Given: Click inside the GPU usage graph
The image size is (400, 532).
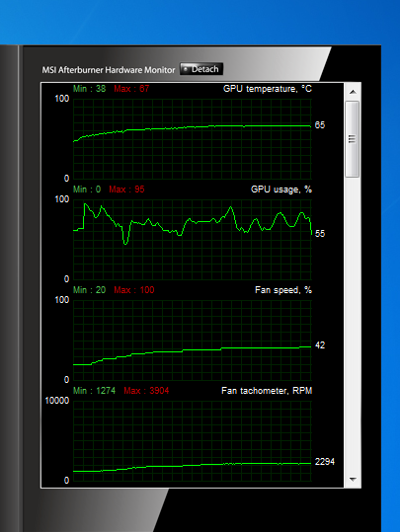Looking at the screenshot, I should (193, 240).
